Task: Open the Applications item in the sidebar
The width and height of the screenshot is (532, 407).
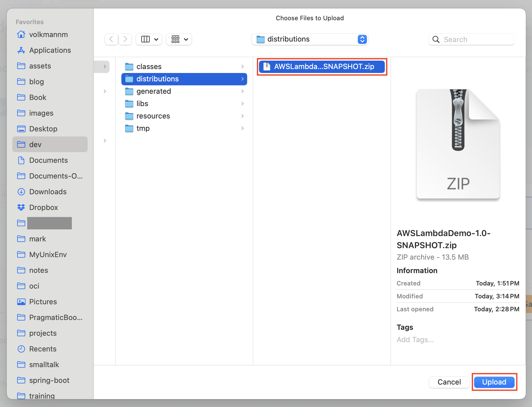Action: pos(50,50)
